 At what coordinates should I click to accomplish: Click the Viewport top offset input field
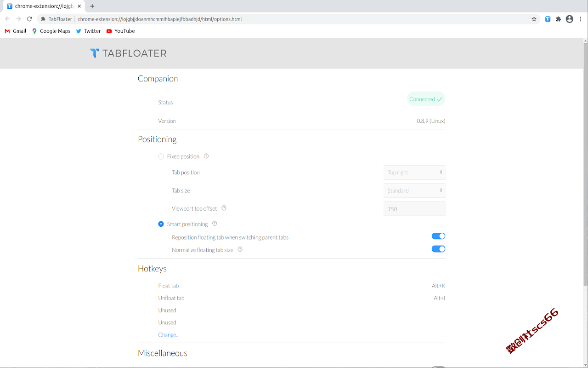[x=414, y=209]
